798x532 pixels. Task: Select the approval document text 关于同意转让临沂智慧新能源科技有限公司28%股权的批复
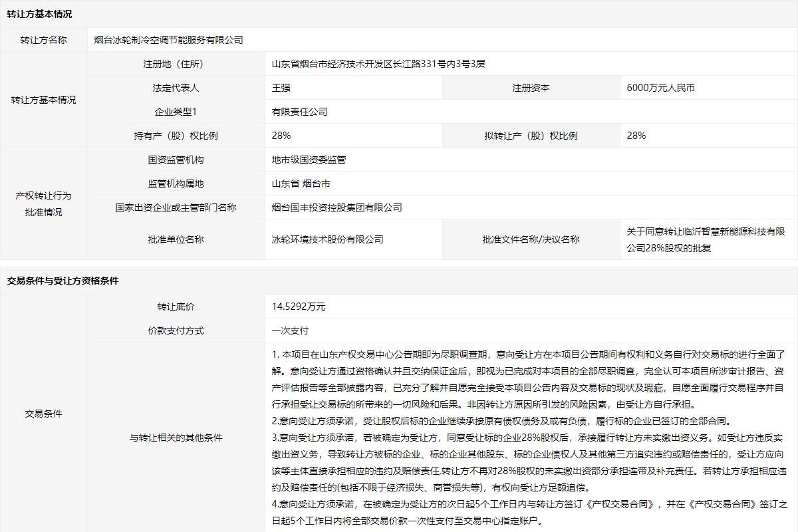[x=706, y=239]
